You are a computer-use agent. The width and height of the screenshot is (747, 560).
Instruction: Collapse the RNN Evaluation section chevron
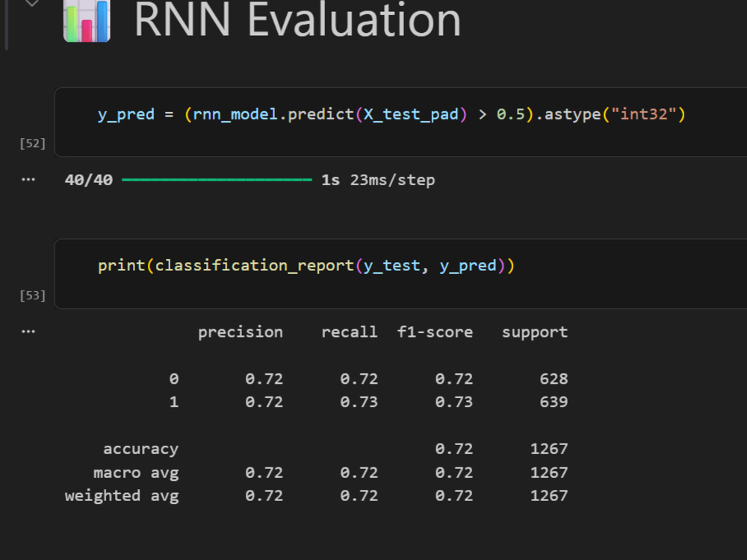point(31,3)
